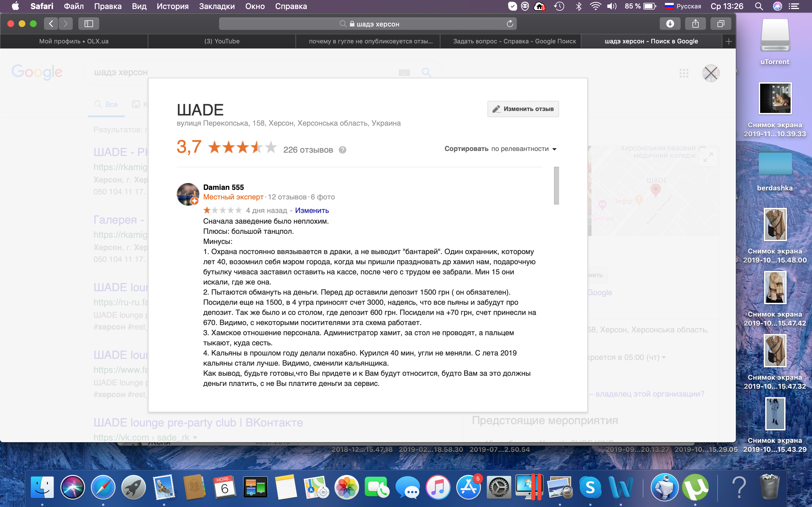
Task: Open a new tab with plus button
Action: pyautogui.click(x=729, y=41)
